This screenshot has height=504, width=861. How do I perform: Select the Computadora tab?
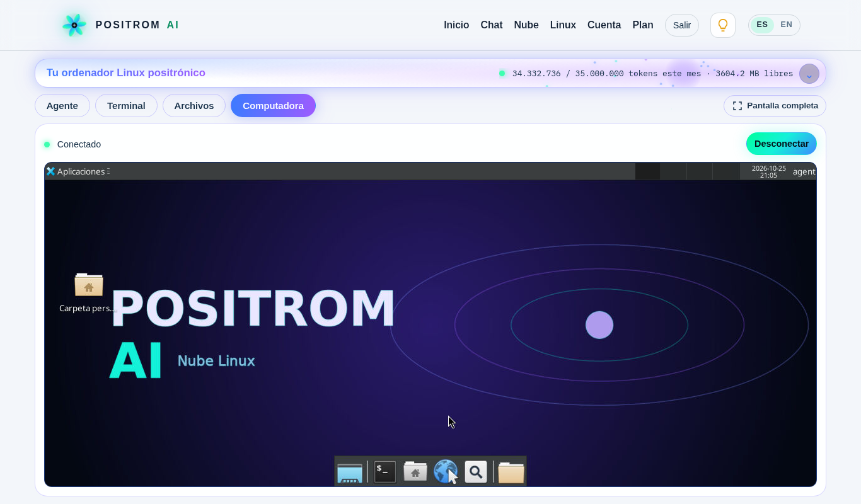[x=273, y=106]
